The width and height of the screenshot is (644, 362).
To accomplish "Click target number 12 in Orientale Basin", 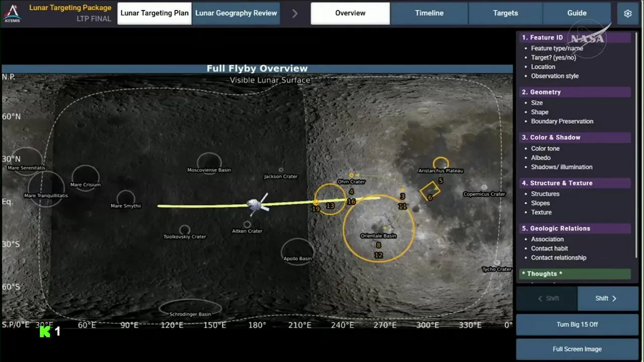I will [378, 255].
